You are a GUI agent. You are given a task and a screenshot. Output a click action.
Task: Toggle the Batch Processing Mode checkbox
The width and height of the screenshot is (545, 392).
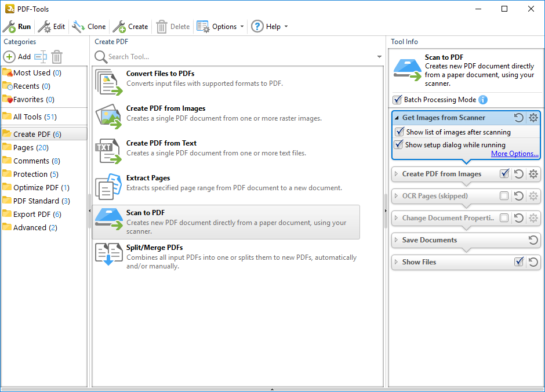click(x=397, y=100)
